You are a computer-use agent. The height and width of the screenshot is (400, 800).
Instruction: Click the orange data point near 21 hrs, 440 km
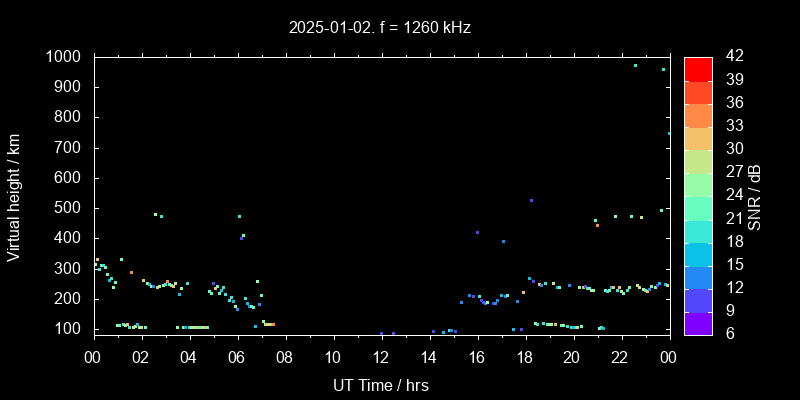(597, 226)
